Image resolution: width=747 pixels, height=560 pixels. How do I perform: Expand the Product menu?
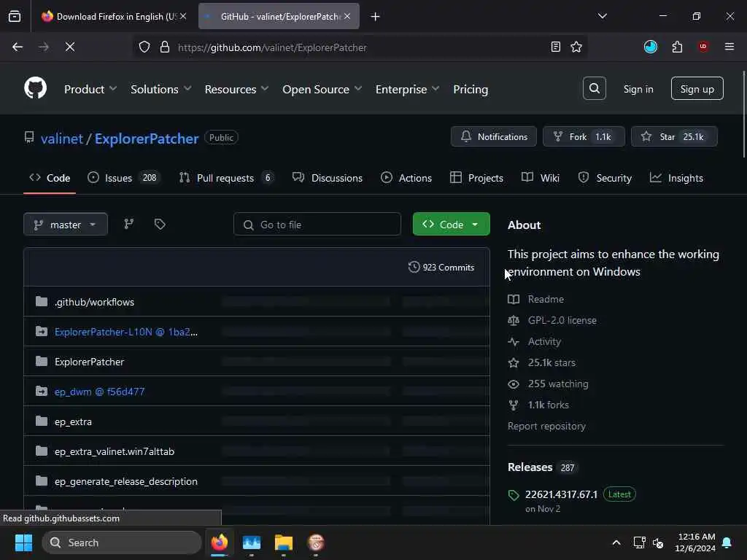[x=90, y=89]
